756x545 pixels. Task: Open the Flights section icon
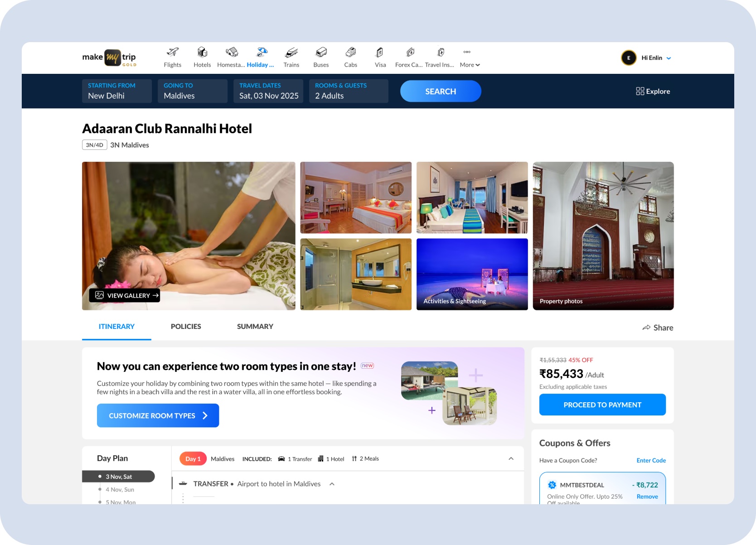tap(173, 52)
